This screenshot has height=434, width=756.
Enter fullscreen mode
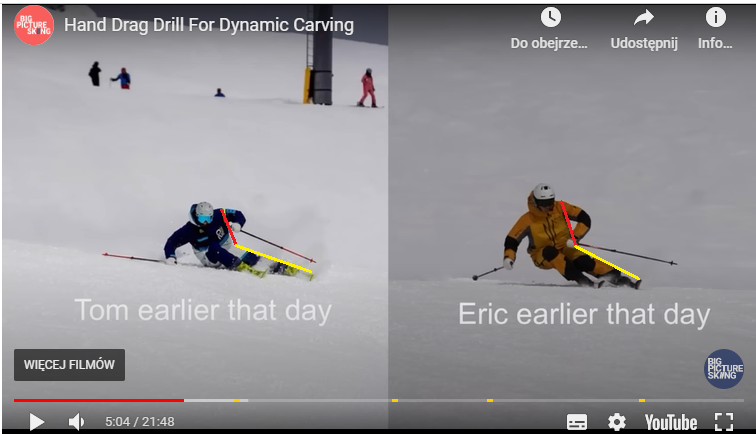(x=724, y=422)
